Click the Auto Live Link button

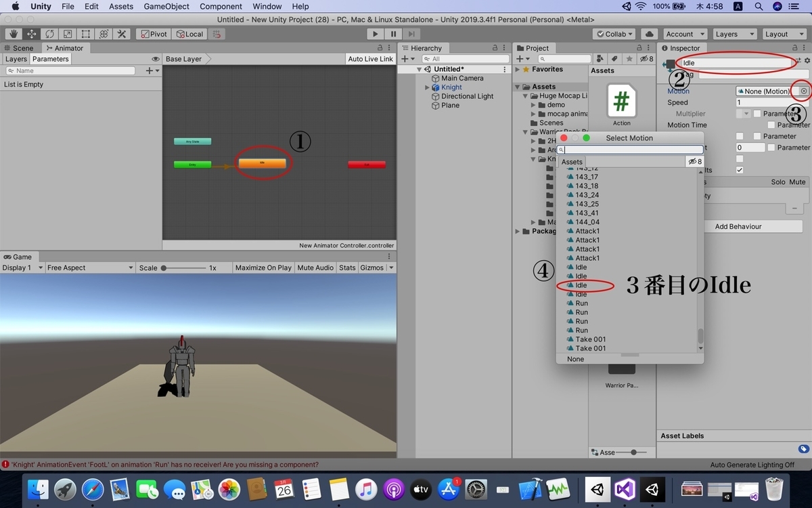(370, 59)
